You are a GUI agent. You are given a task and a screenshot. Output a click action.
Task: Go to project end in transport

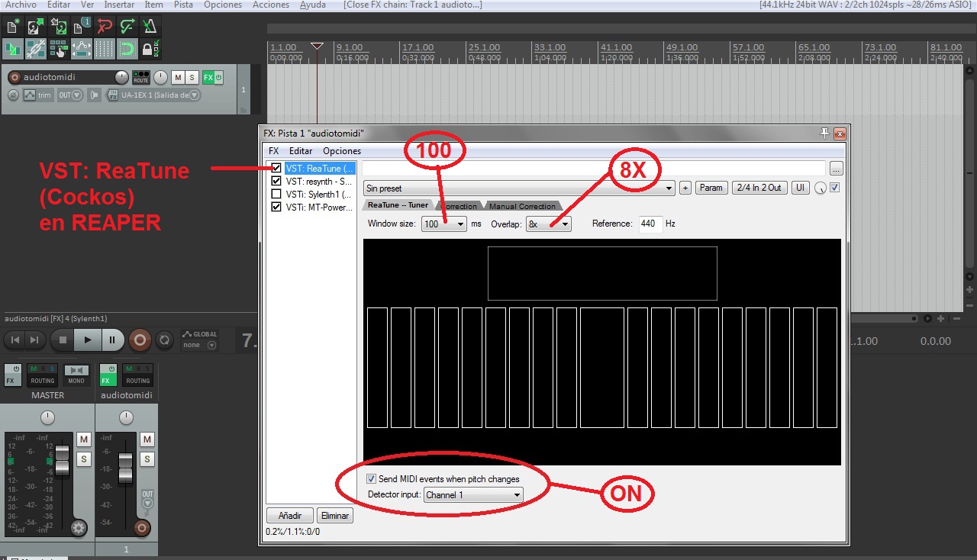point(35,340)
